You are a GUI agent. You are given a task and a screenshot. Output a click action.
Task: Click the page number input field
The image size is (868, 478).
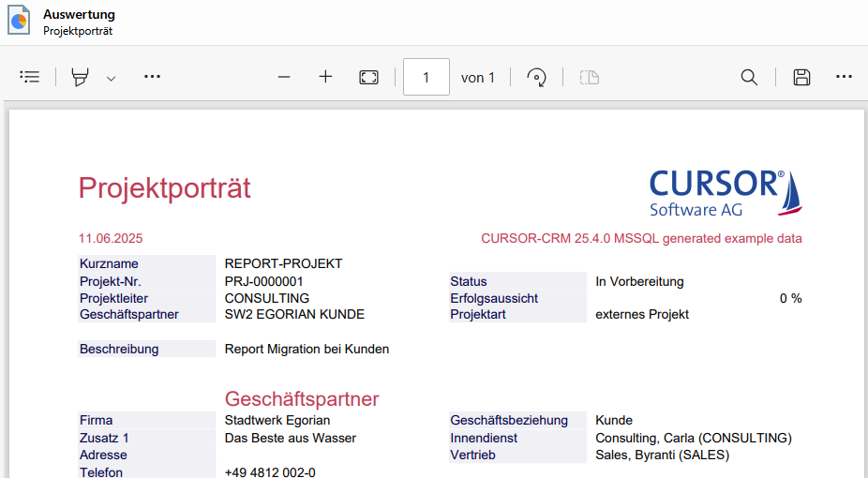[x=426, y=77]
